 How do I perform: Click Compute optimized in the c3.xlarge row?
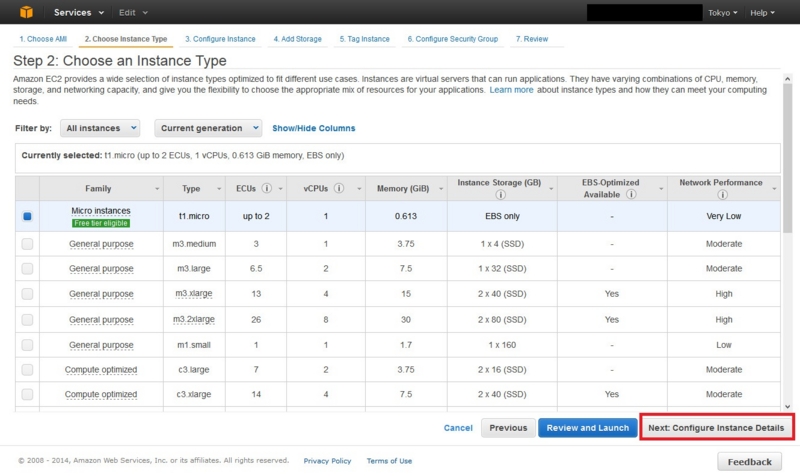(101, 394)
